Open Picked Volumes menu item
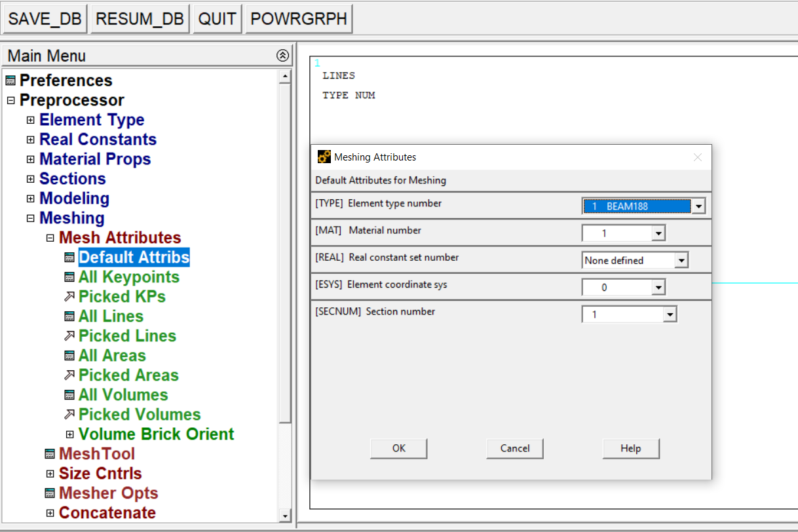The height and width of the screenshot is (532, 798). 140,415
